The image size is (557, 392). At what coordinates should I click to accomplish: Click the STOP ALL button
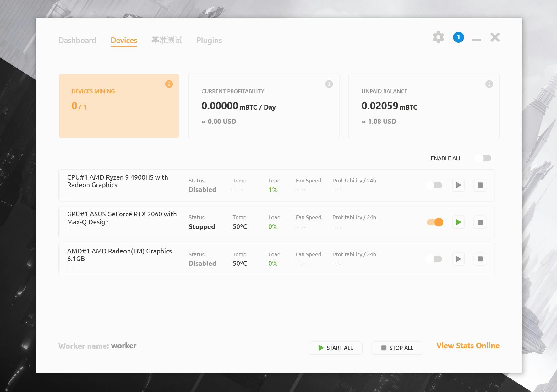[x=397, y=348]
